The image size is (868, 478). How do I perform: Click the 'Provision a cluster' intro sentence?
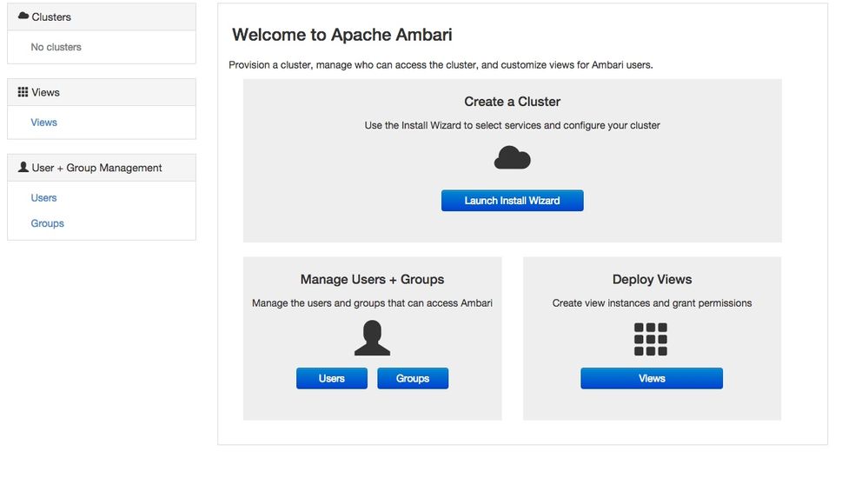(x=441, y=65)
